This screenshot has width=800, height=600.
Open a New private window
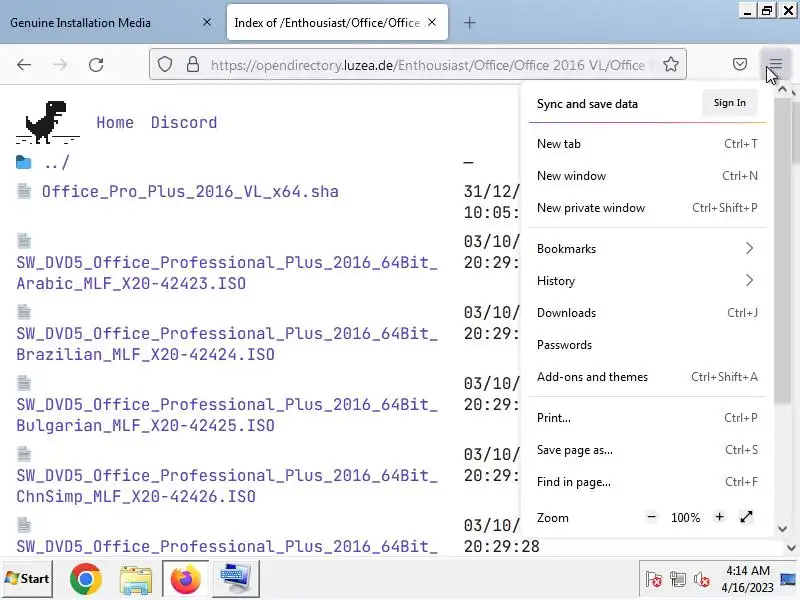[x=647, y=208]
